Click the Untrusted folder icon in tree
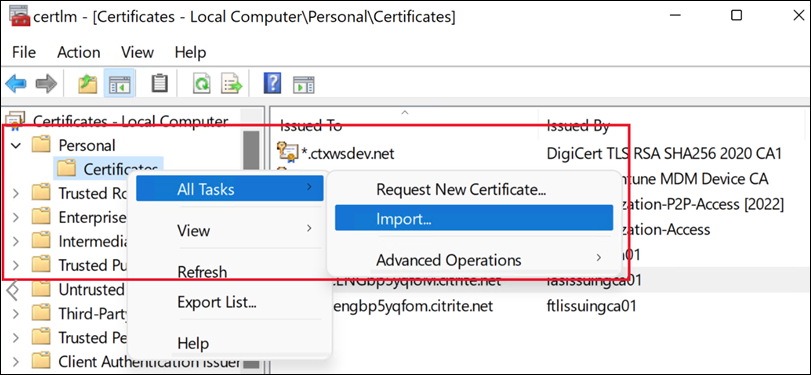The height and width of the screenshot is (375, 811). [x=41, y=289]
